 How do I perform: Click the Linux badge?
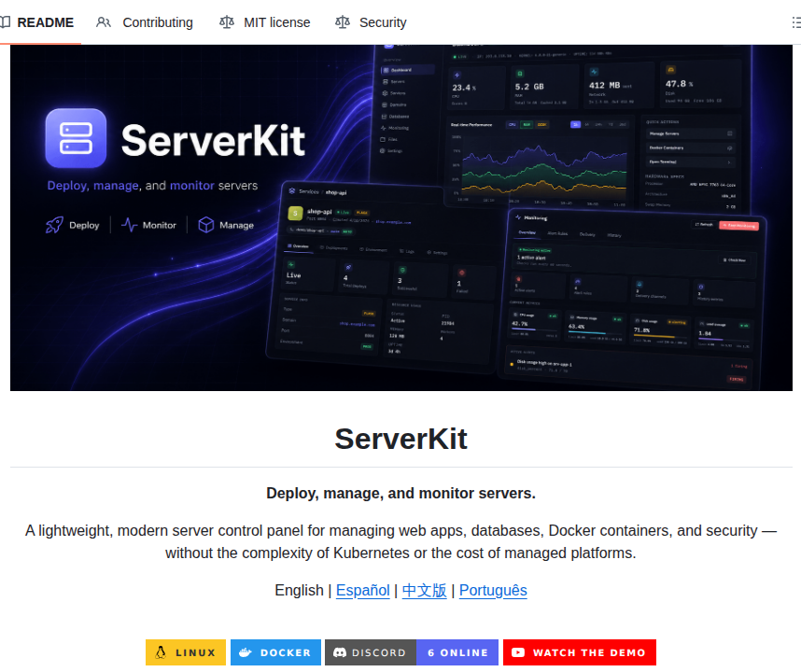point(186,652)
